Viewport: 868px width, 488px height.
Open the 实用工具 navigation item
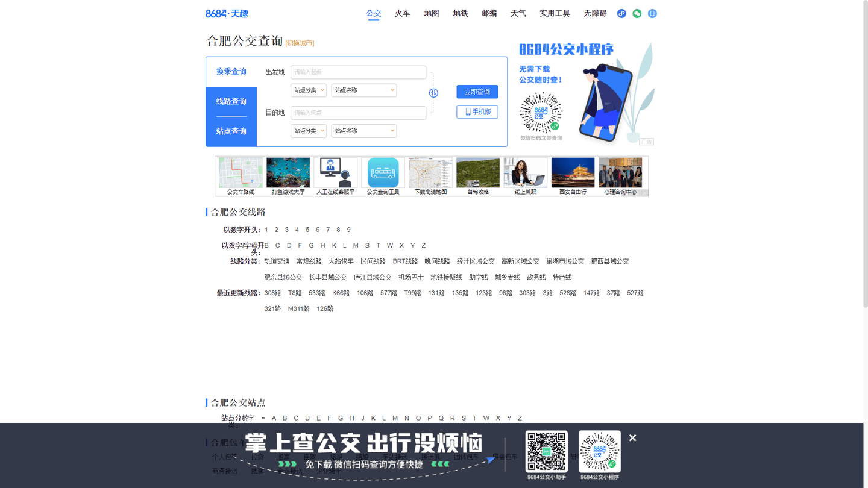(555, 13)
